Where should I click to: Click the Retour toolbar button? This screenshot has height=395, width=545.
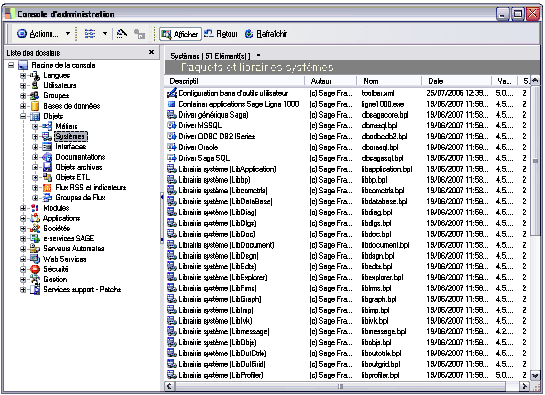(x=221, y=34)
